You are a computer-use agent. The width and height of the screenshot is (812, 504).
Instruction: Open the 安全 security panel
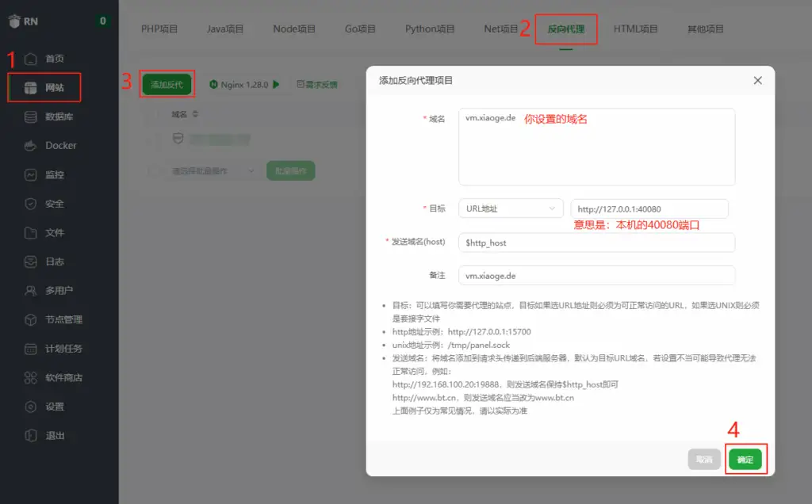54,204
